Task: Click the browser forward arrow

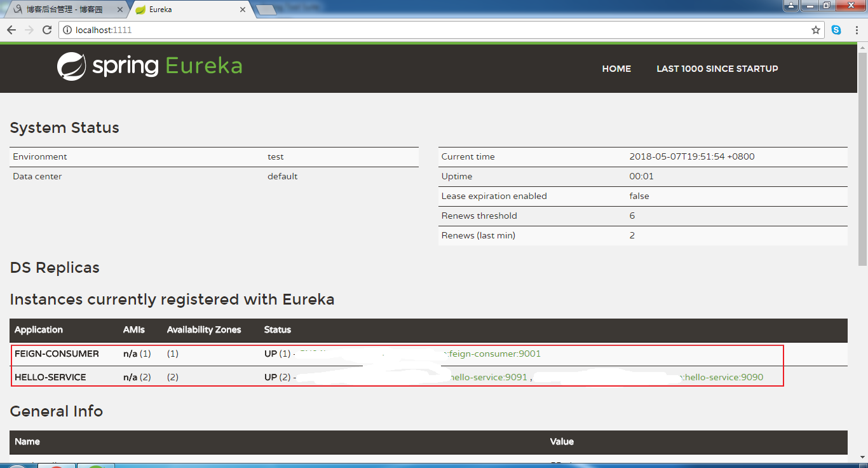Action: coord(29,30)
